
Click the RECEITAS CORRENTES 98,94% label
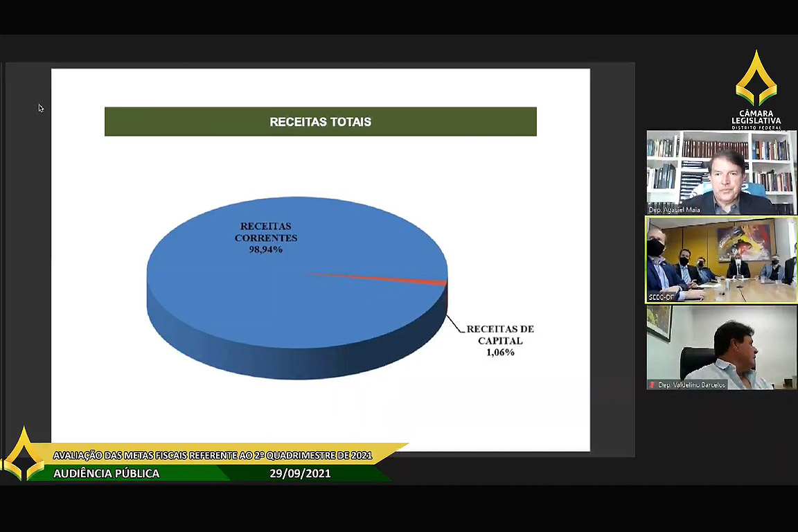[x=265, y=238]
